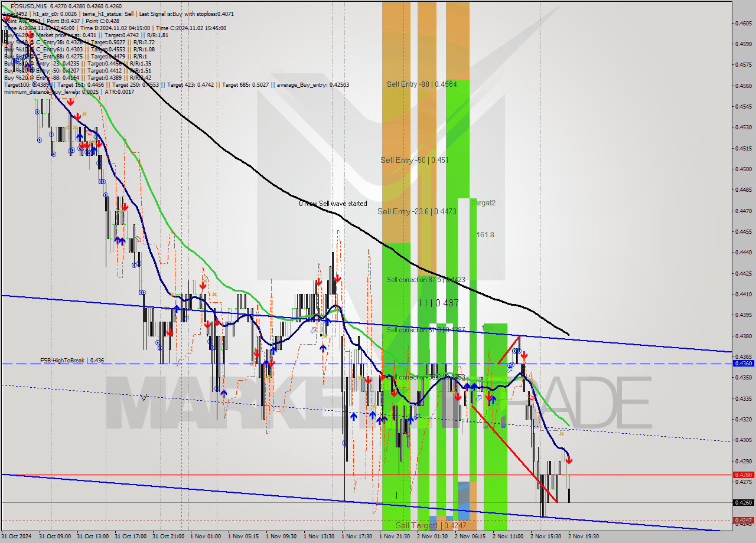Click the 'Target2' label
756x543 pixels.
[x=483, y=203]
